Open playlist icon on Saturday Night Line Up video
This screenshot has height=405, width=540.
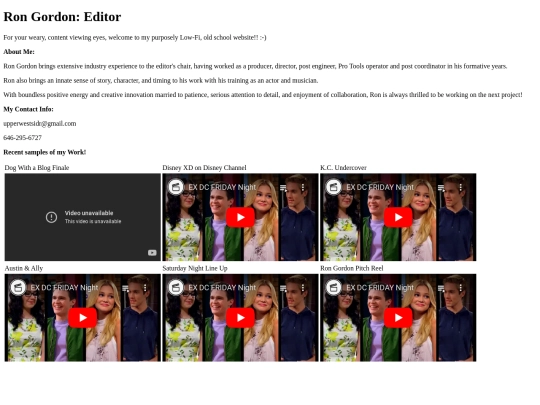283,288
